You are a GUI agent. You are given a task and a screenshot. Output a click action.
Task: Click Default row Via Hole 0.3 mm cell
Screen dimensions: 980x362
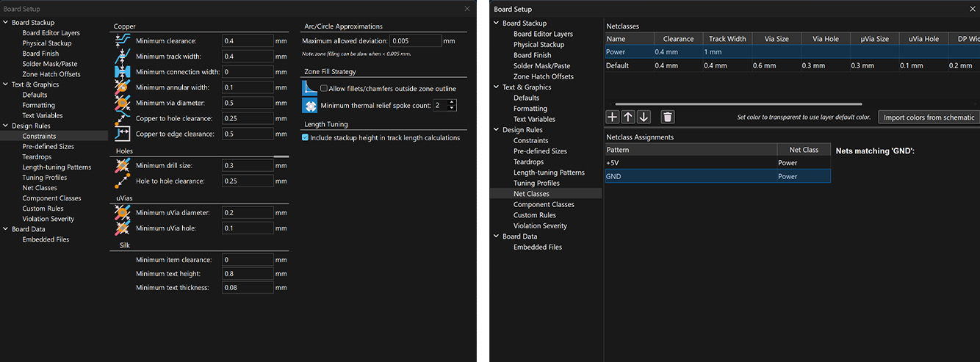pos(826,66)
